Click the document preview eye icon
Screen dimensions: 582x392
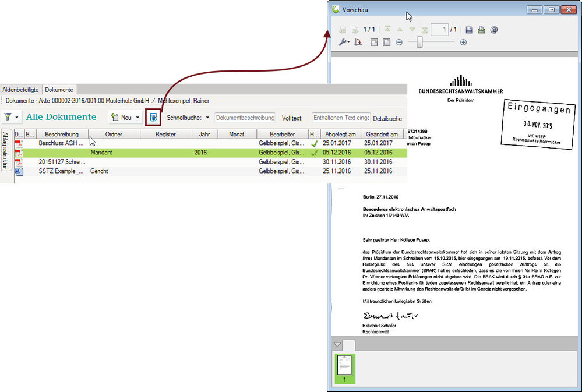coord(153,118)
